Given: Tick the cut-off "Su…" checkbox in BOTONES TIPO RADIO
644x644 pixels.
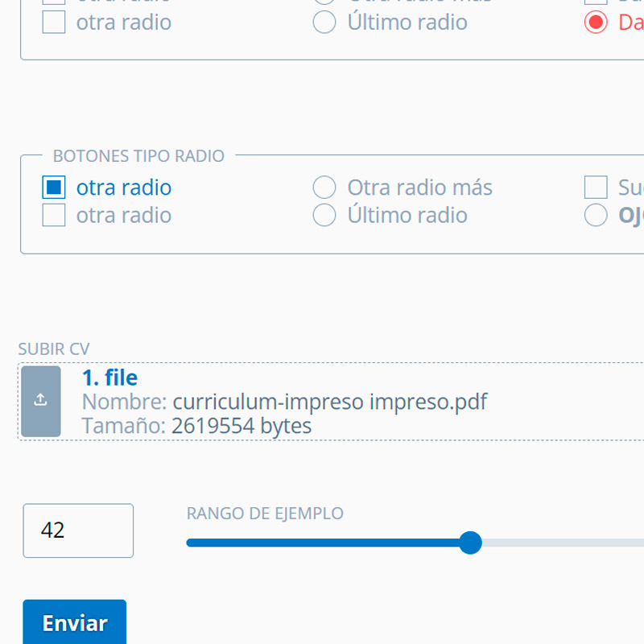Looking at the screenshot, I should (x=596, y=188).
